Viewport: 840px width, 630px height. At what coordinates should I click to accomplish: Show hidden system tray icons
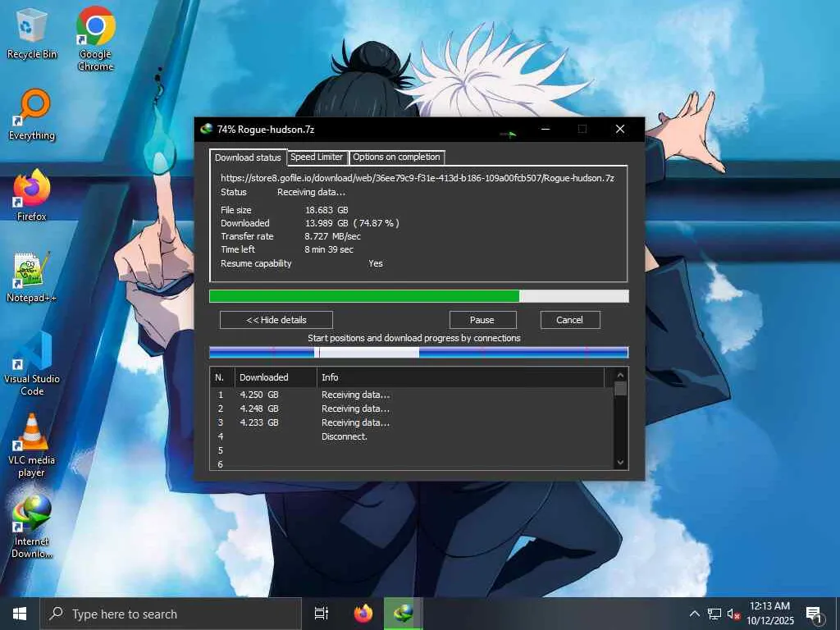(694, 614)
